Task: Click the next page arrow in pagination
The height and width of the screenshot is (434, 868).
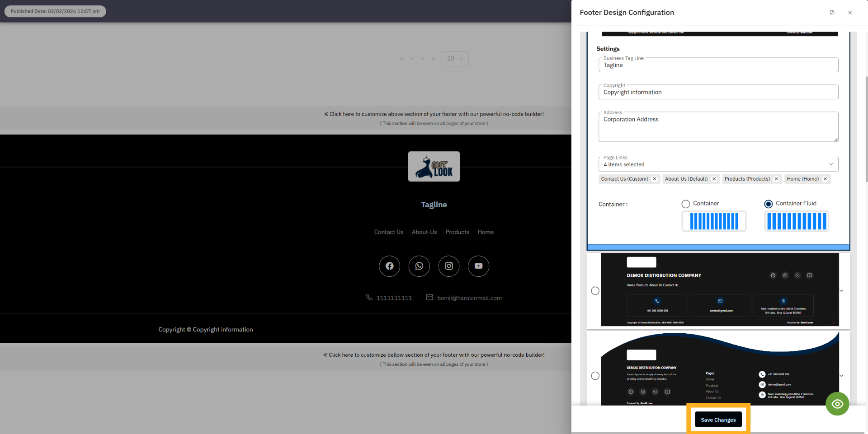Action: [423, 58]
